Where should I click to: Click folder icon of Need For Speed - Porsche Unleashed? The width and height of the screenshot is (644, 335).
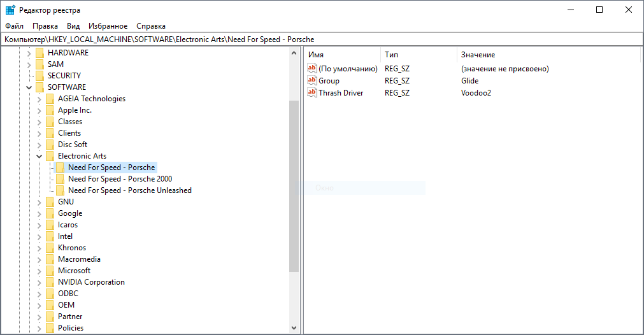click(x=61, y=190)
